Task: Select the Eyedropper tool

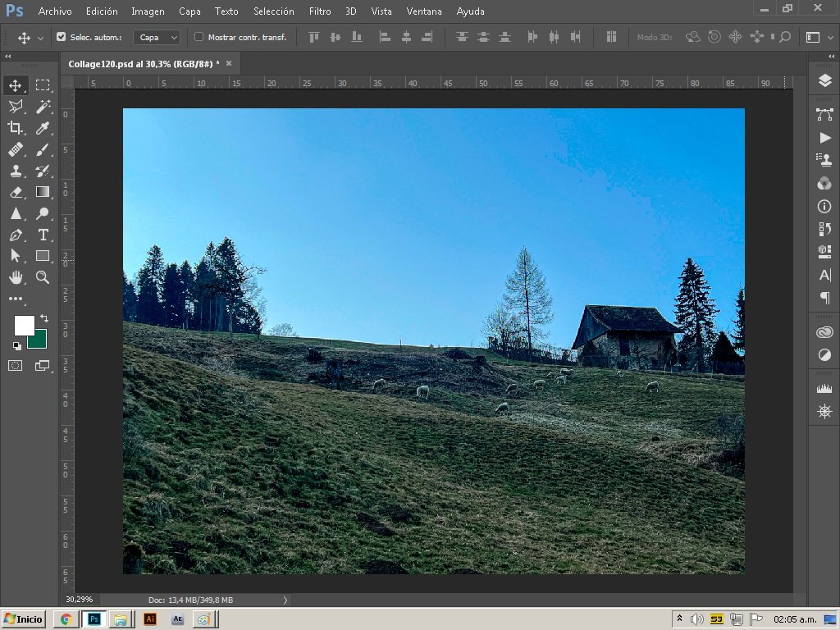Action: point(43,127)
